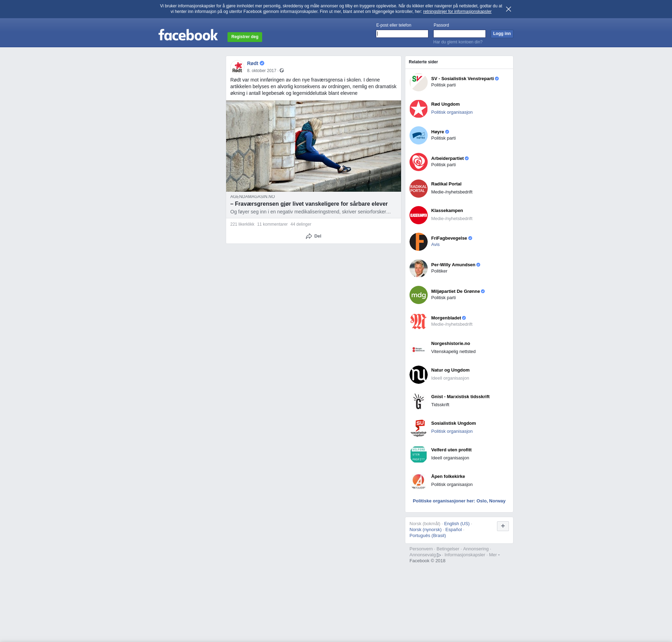Screen dimensions: 672x642
Task: Open the Natur og Ungdom logo
Action: tap(419, 375)
